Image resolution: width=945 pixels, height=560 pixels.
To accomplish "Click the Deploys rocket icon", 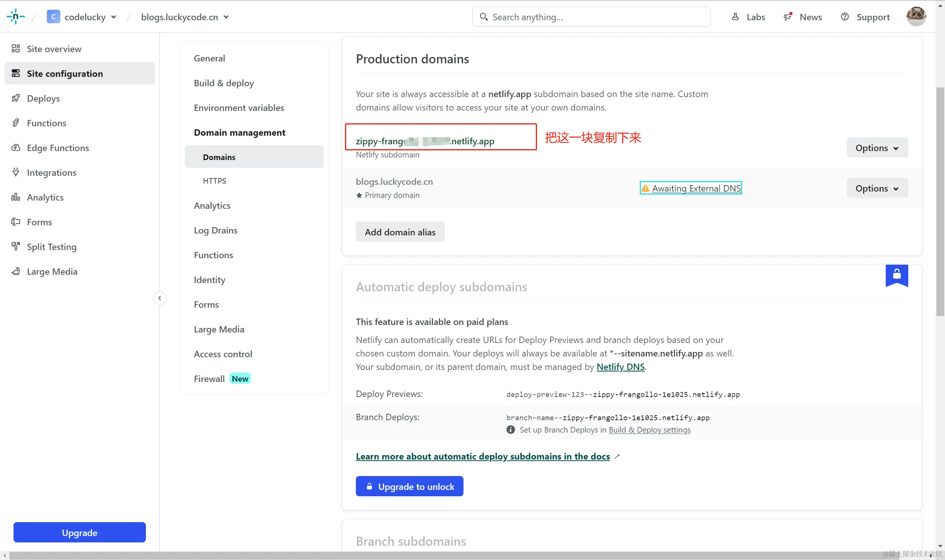I will 15,98.
